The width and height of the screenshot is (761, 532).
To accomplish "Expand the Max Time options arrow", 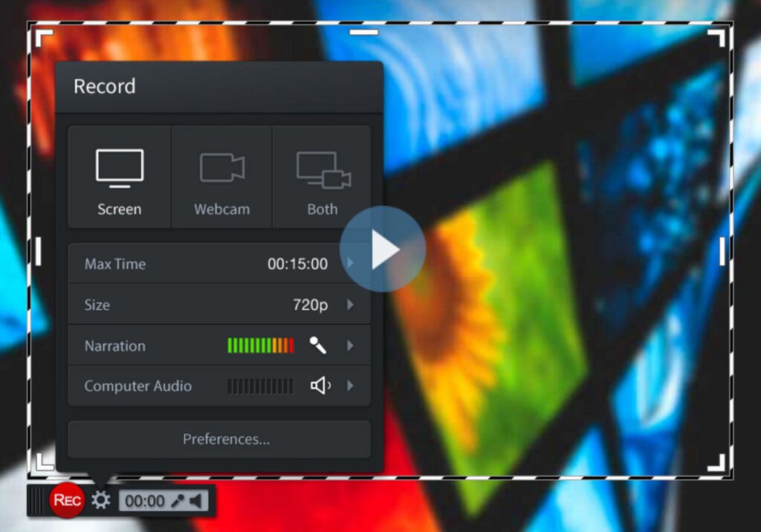I will 350,264.
